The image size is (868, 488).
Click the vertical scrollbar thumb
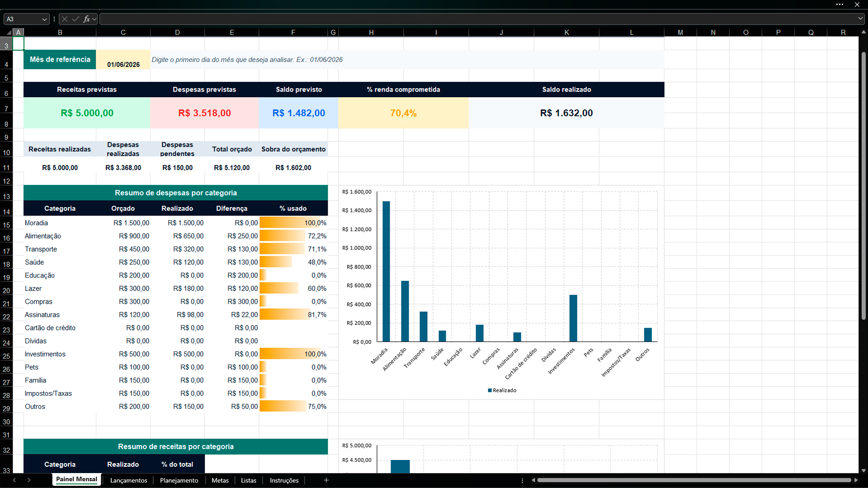pyautogui.click(x=863, y=185)
